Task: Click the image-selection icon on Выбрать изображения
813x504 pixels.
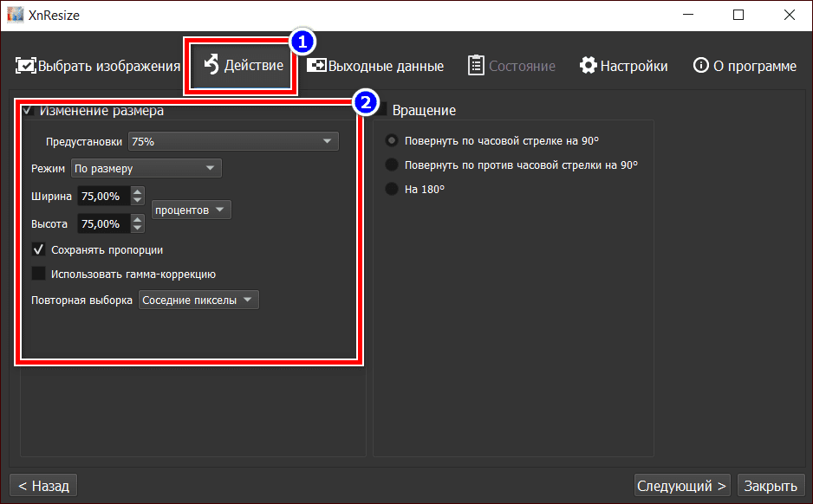Action: coord(25,66)
